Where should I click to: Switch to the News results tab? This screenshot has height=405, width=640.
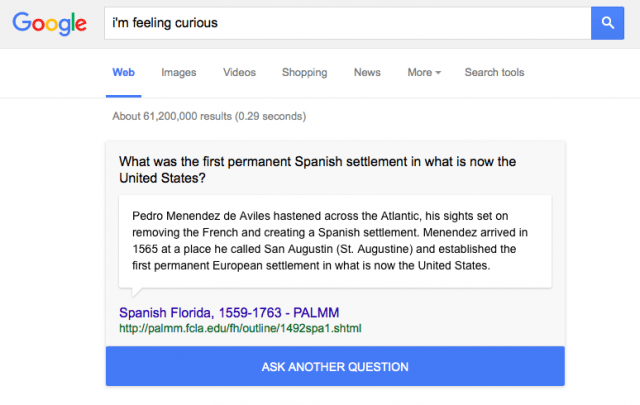[367, 72]
